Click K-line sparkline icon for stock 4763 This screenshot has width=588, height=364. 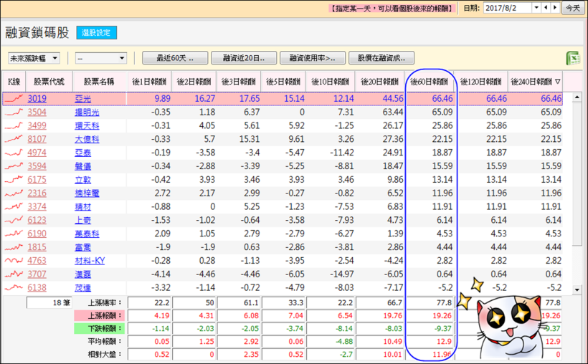13,261
